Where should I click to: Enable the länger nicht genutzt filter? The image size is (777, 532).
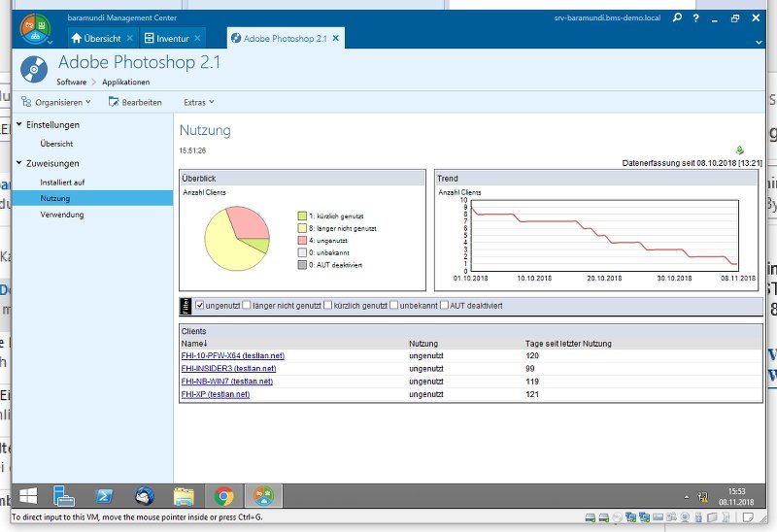[x=247, y=305]
